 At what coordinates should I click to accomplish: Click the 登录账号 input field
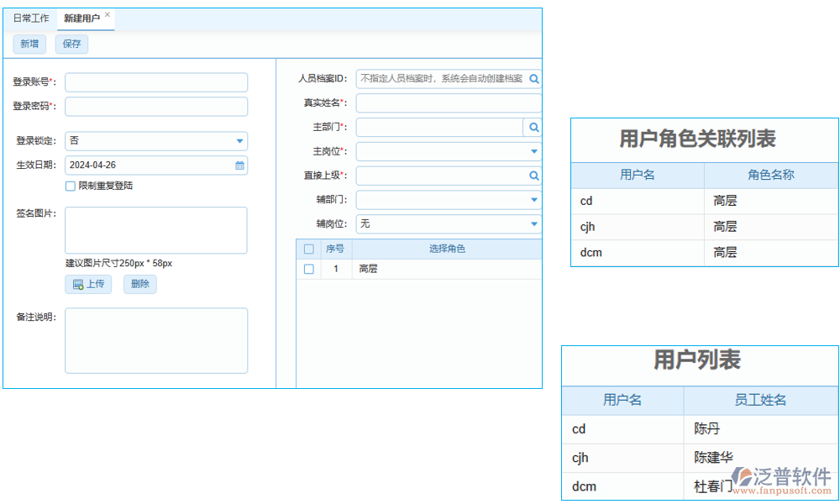point(156,82)
